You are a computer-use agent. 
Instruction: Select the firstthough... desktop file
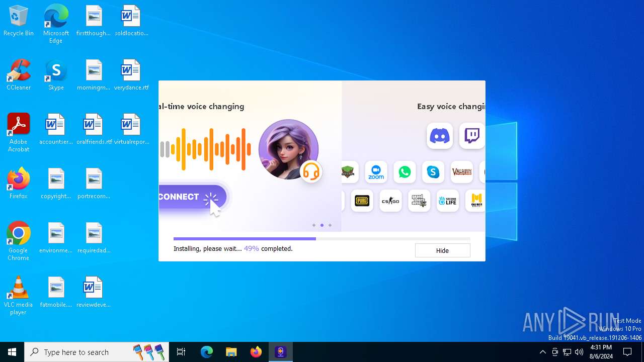click(x=94, y=21)
